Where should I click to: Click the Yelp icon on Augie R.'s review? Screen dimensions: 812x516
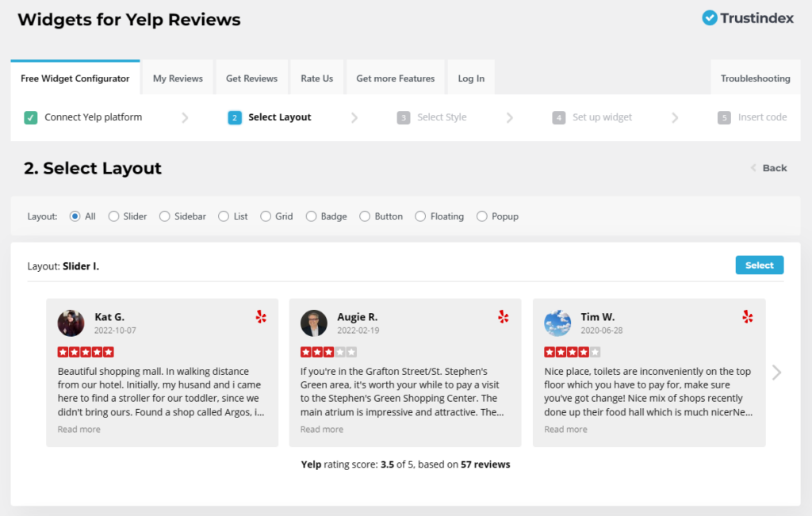(504, 315)
